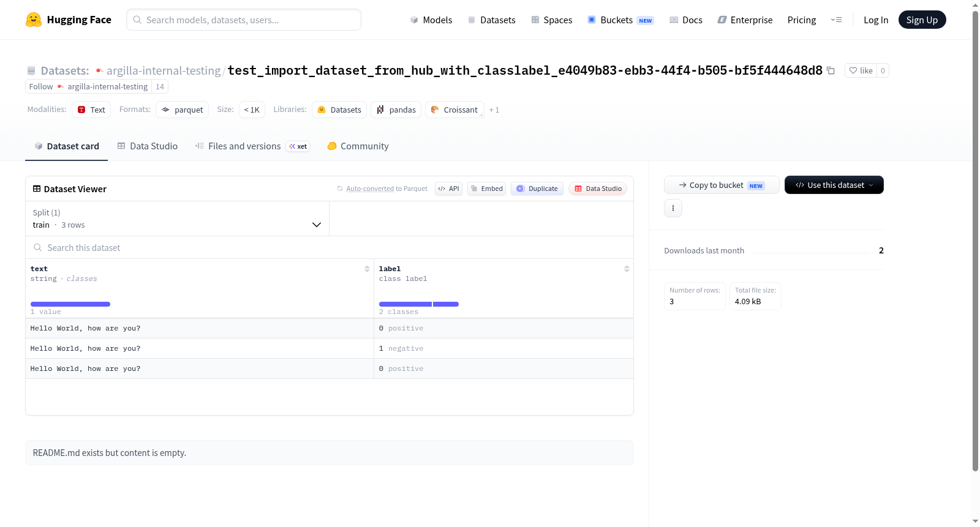Expand the +1 more libraries
This screenshot has height=527, width=980.
pyautogui.click(x=494, y=110)
